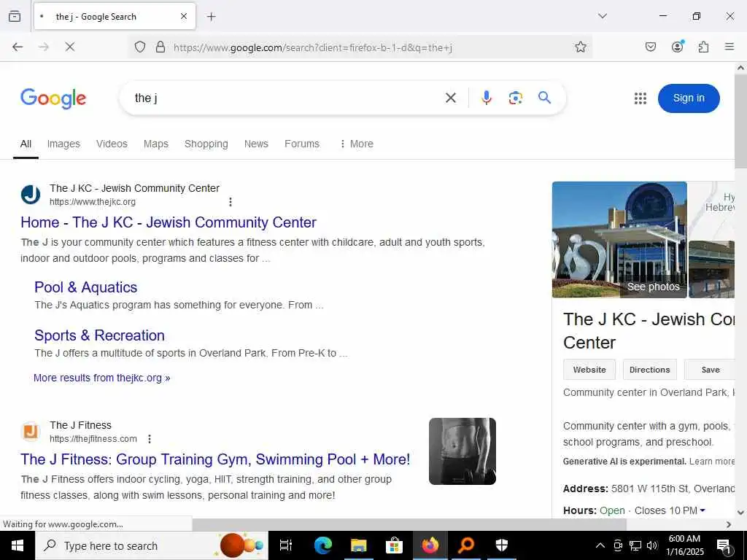Screen dimensions: 747x560
Task: Click the Sign in button
Action: 689,98
